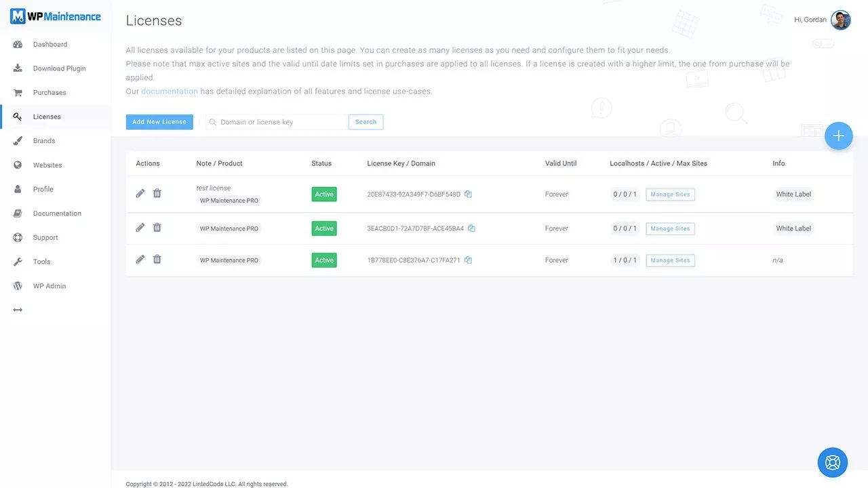Open Websites in the sidebar
The width and height of the screenshot is (868, 488).
47,165
